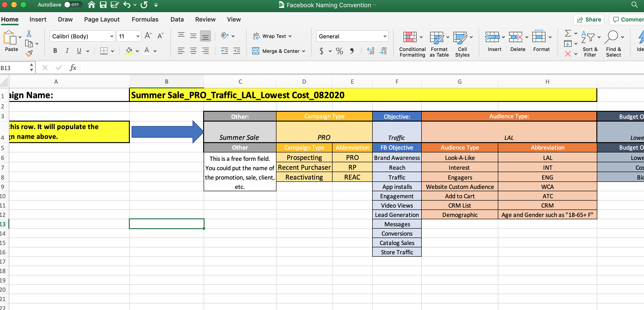Switch to the Formulas tab
The image size is (644, 310).
click(145, 20)
